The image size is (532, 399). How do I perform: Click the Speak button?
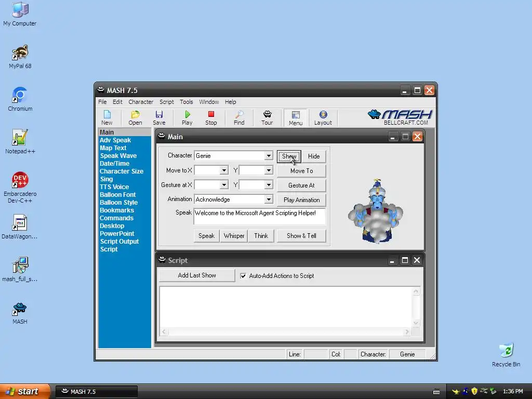click(x=206, y=236)
